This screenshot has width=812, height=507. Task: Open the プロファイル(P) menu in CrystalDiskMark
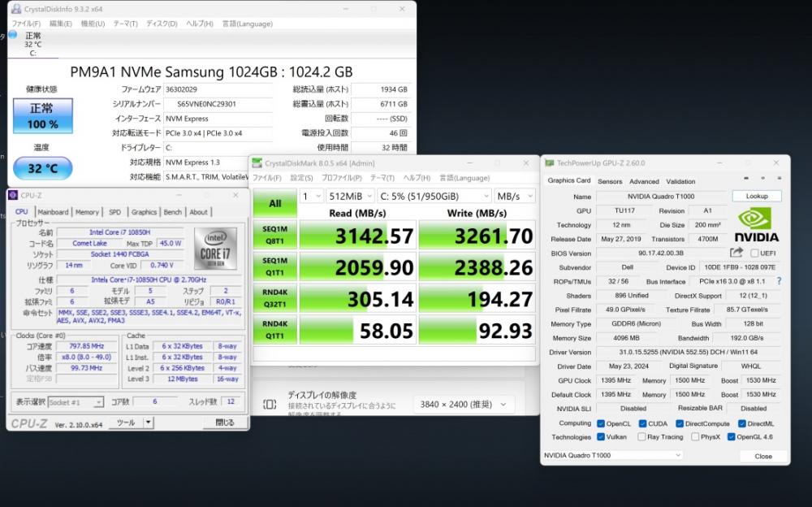click(x=341, y=177)
